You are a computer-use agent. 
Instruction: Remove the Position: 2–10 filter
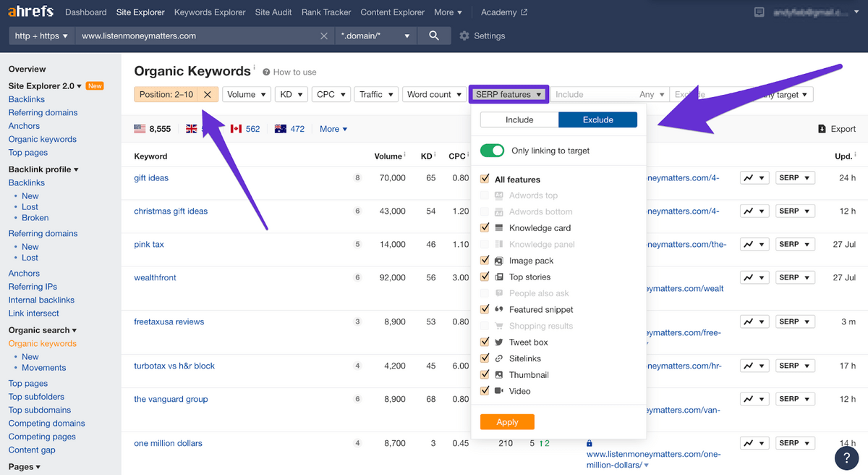tap(208, 94)
